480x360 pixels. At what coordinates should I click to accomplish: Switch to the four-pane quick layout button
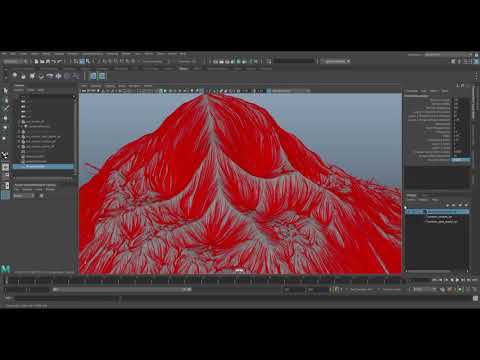[5, 176]
